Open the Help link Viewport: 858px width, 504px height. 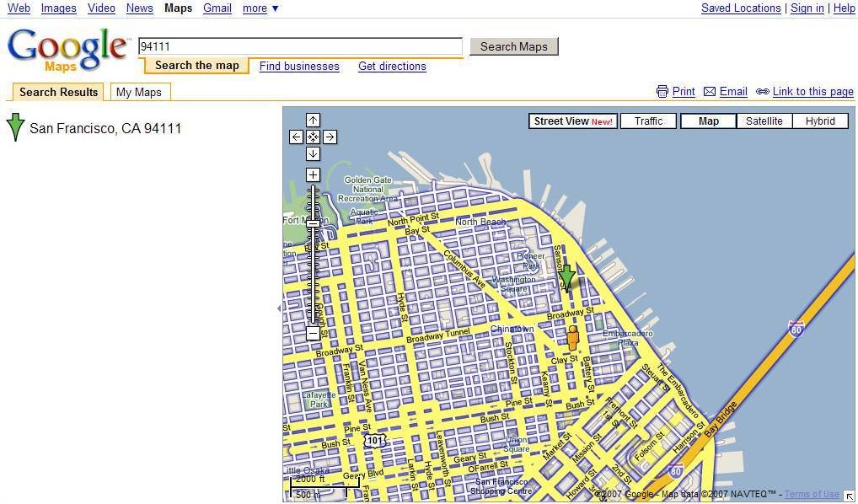(x=844, y=8)
